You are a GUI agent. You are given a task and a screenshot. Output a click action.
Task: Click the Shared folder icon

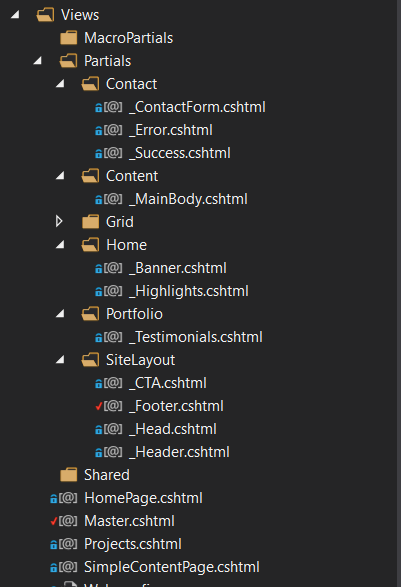click(x=69, y=475)
